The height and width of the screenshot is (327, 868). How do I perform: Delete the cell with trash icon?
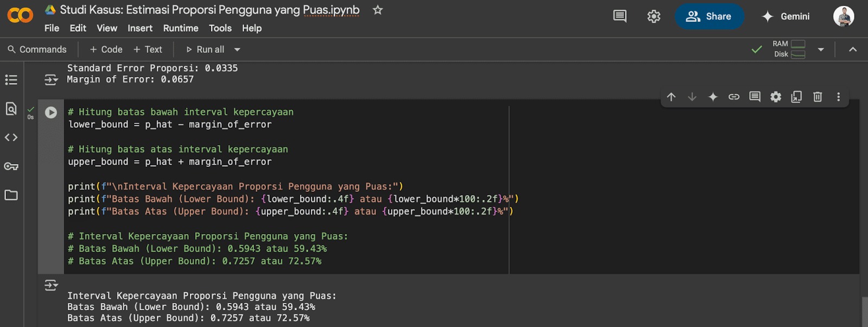click(818, 97)
